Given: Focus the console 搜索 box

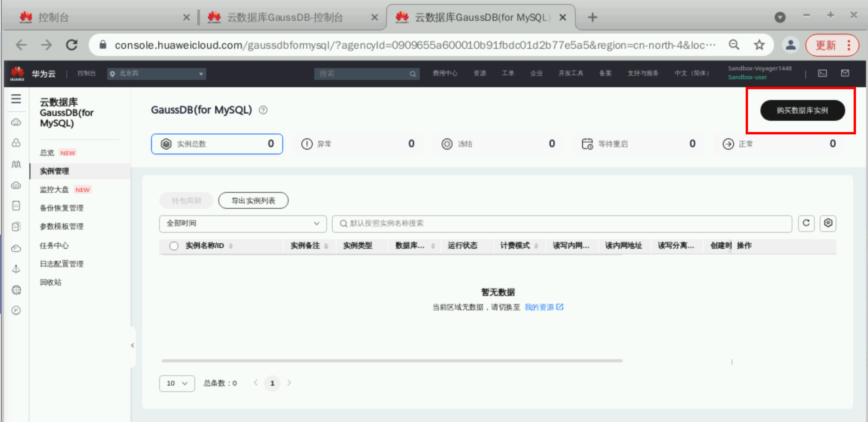Looking at the screenshot, I should (367, 74).
